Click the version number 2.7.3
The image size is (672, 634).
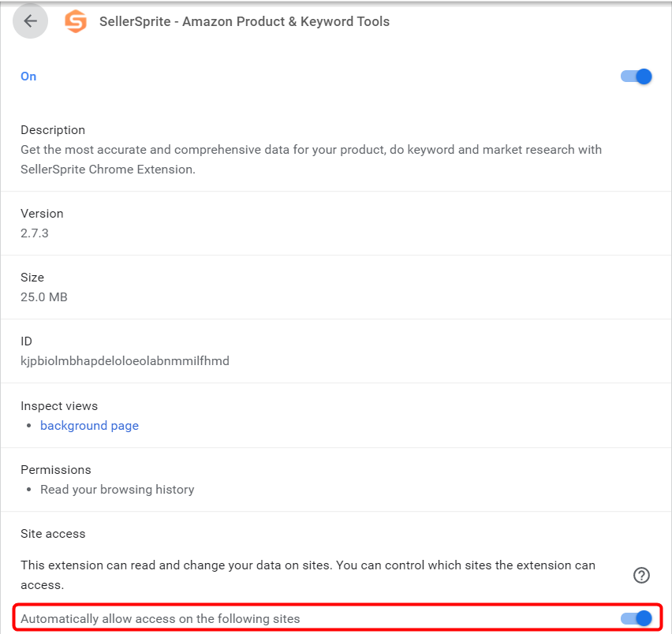(x=35, y=233)
